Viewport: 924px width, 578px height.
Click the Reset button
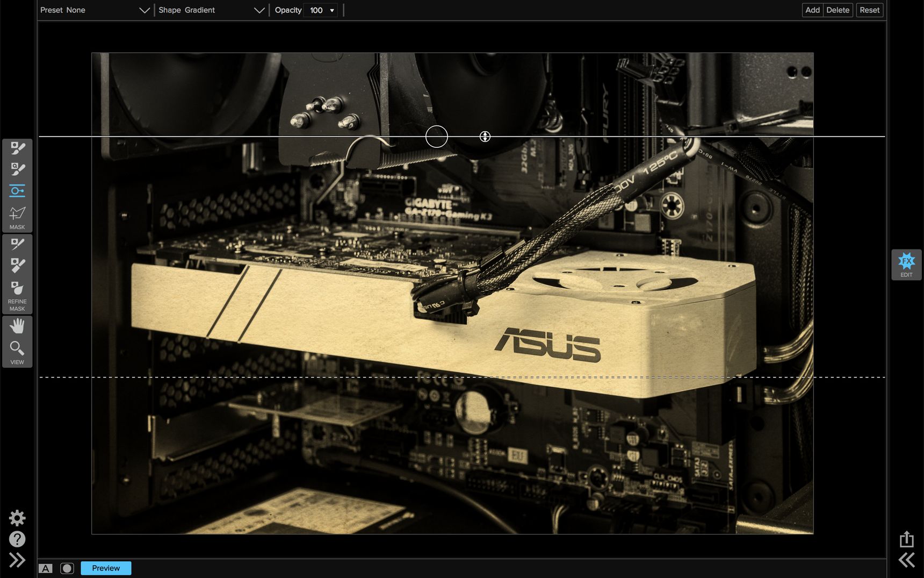(869, 10)
